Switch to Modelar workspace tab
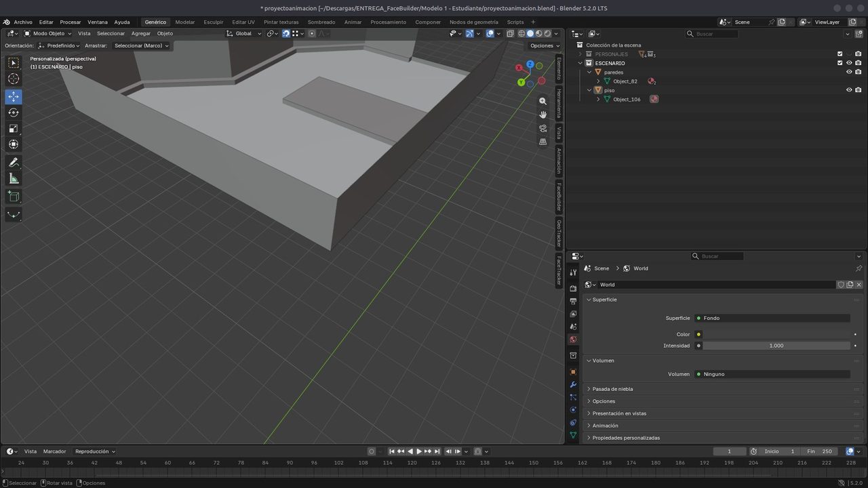 point(184,22)
